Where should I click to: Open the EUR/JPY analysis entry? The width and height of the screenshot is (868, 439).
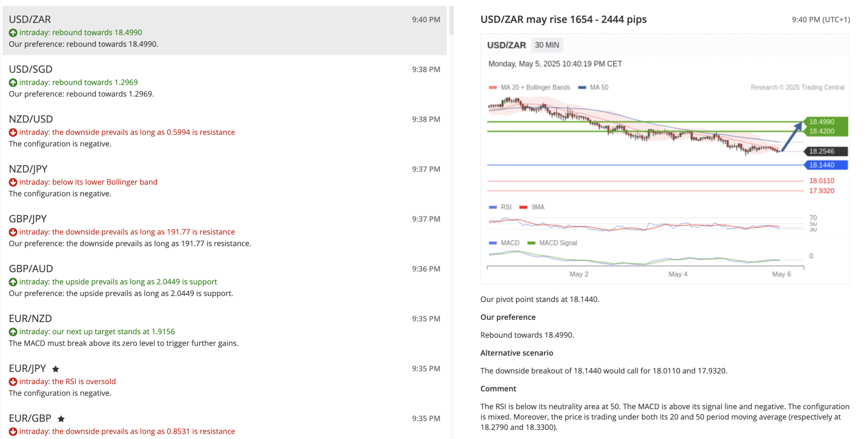coord(224,380)
